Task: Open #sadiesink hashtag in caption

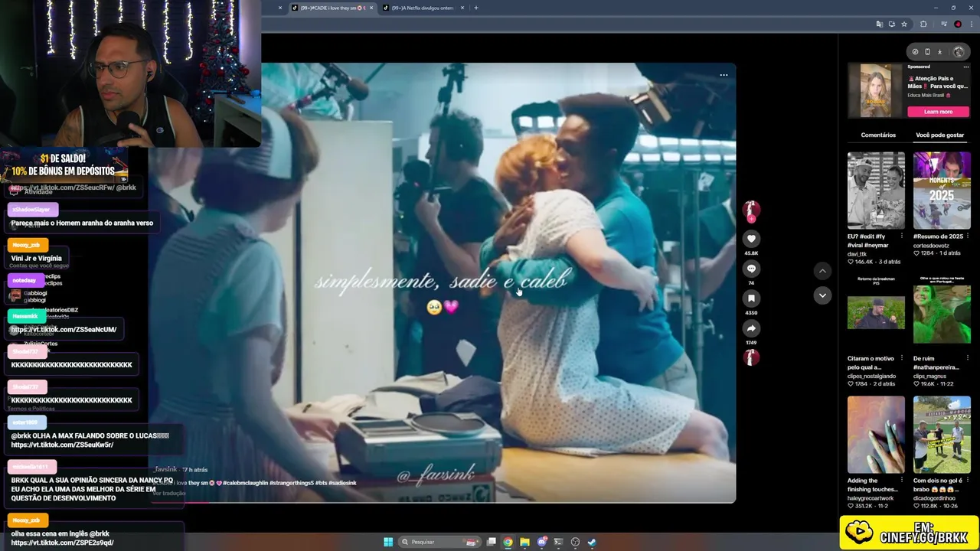Action: click(x=342, y=483)
